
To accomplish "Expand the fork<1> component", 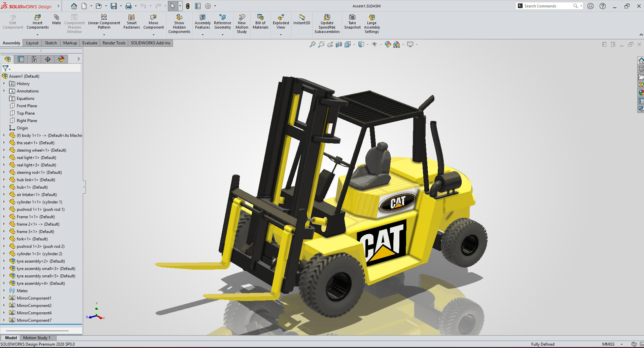I will [4, 239].
